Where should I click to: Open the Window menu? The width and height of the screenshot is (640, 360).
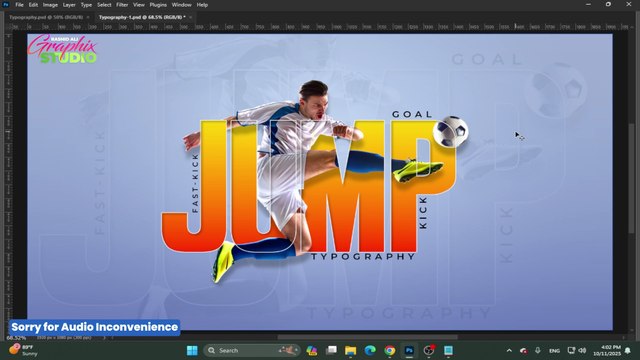coord(182,5)
